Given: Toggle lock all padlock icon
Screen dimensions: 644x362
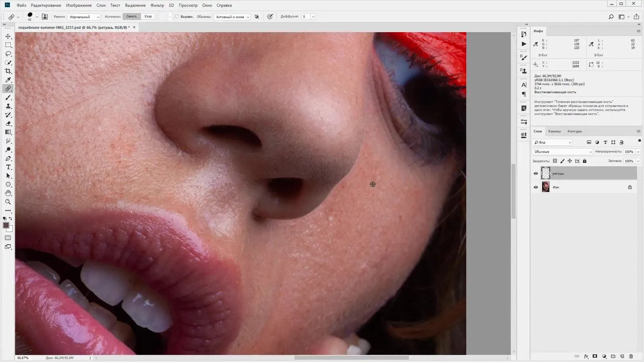Looking at the screenshot, I should point(585,161).
